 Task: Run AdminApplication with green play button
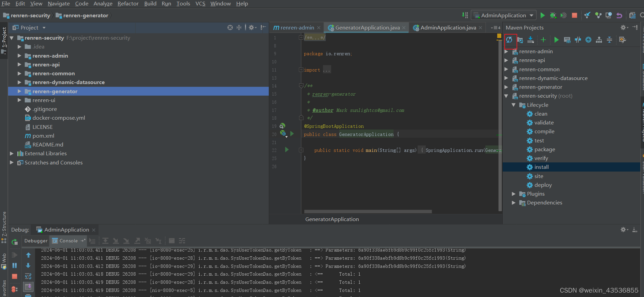pyautogui.click(x=543, y=15)
